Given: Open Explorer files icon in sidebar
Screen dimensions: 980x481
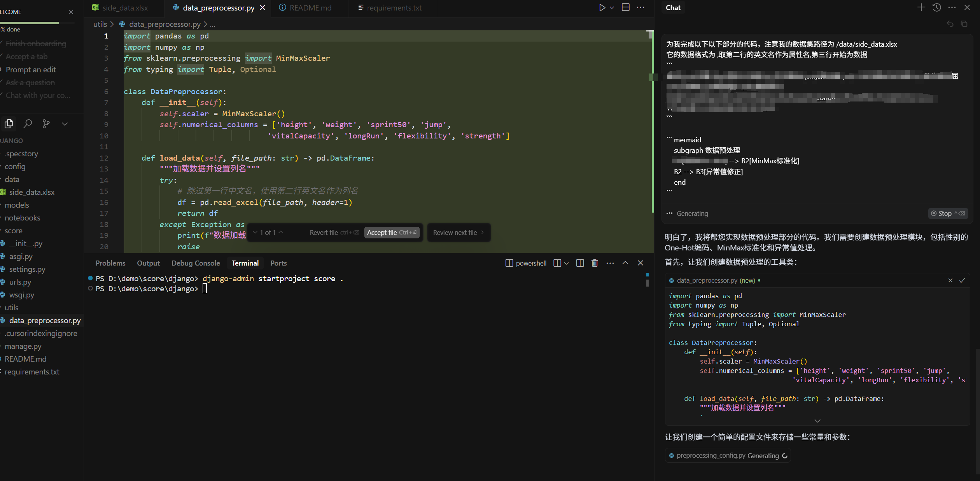Looking at the screenshot, I should (9, 124).
